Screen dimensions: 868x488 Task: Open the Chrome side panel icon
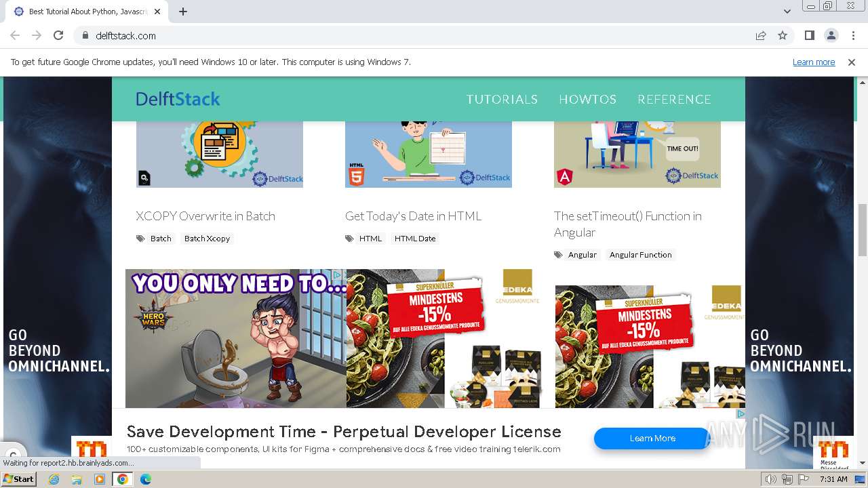(809, 35)
